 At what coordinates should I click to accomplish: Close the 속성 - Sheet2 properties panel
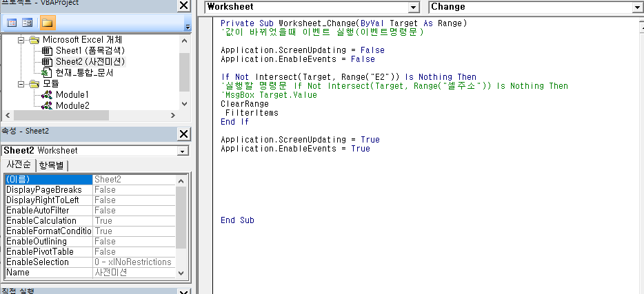183,134
